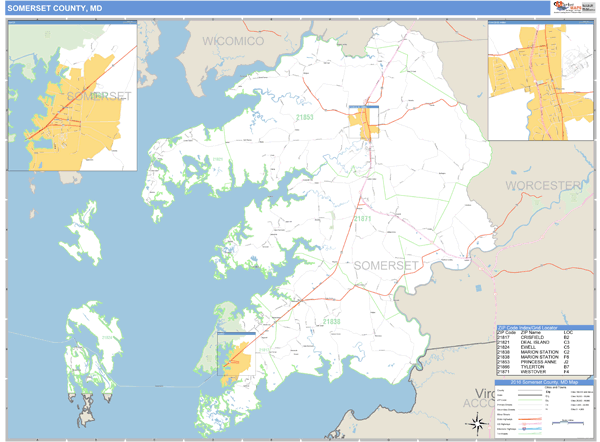The image size is (600, 442).
Task: Click the gray badge beside the MarketMaps logo
Action: point(587,7)
